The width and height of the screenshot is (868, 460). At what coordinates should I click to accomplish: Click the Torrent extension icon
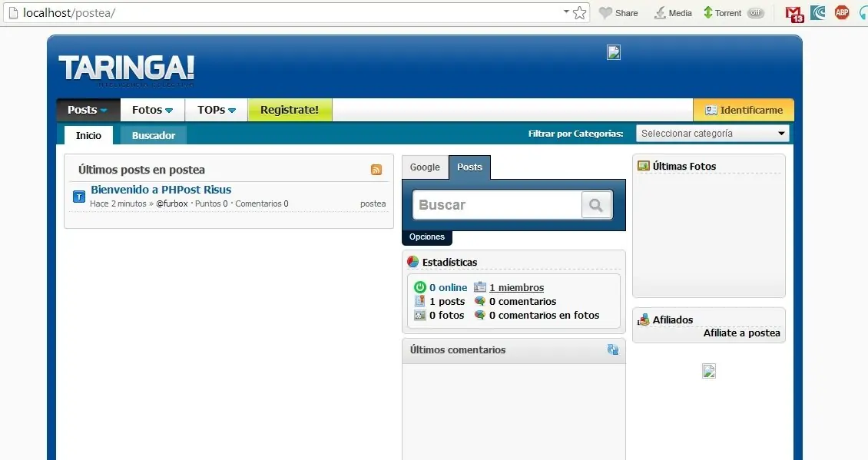coord(708,12)
